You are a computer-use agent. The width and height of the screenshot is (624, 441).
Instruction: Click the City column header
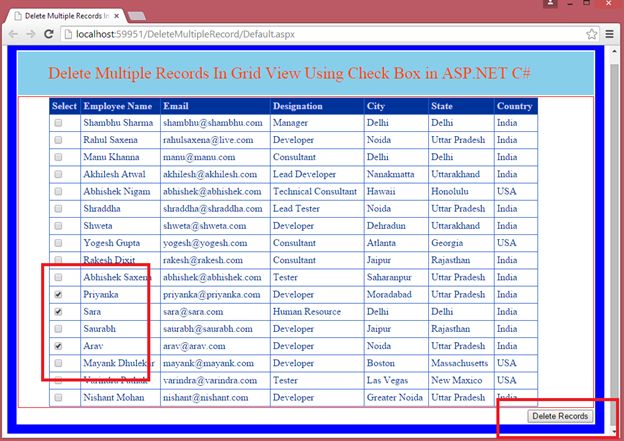coord(396,106)
